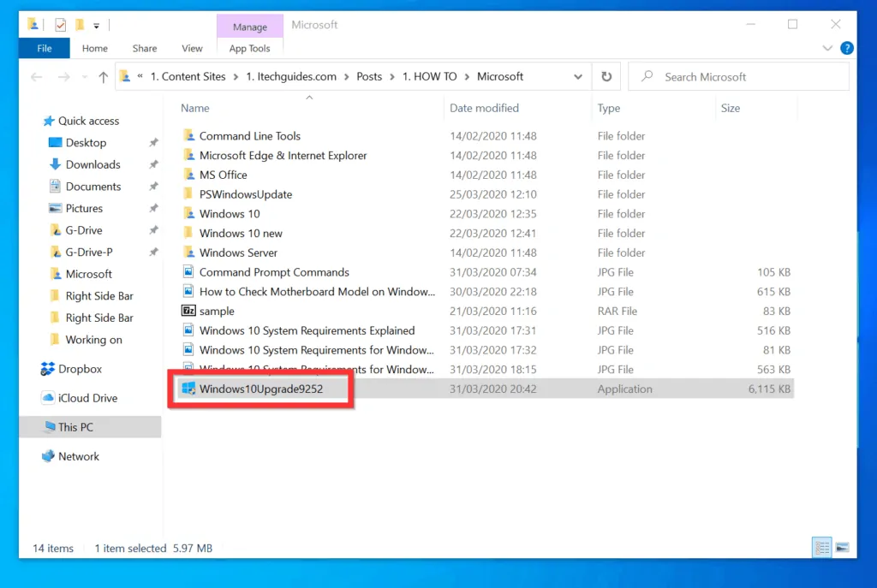Unpin G-Drive from Quick access

(x=154, y=230)
